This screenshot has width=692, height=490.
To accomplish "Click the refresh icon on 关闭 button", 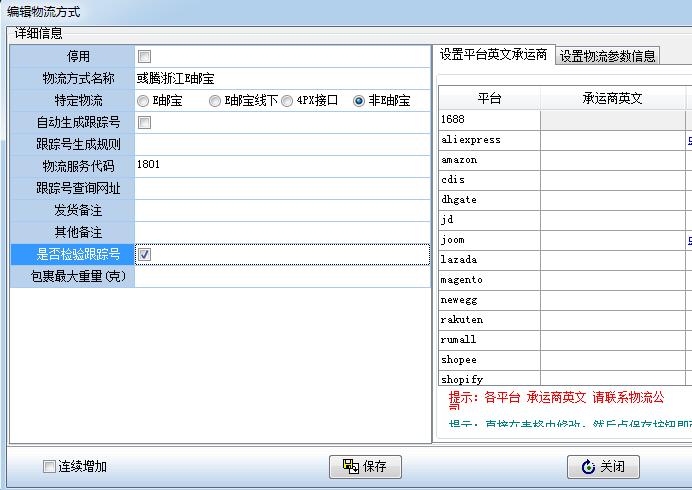I will 588,467.
